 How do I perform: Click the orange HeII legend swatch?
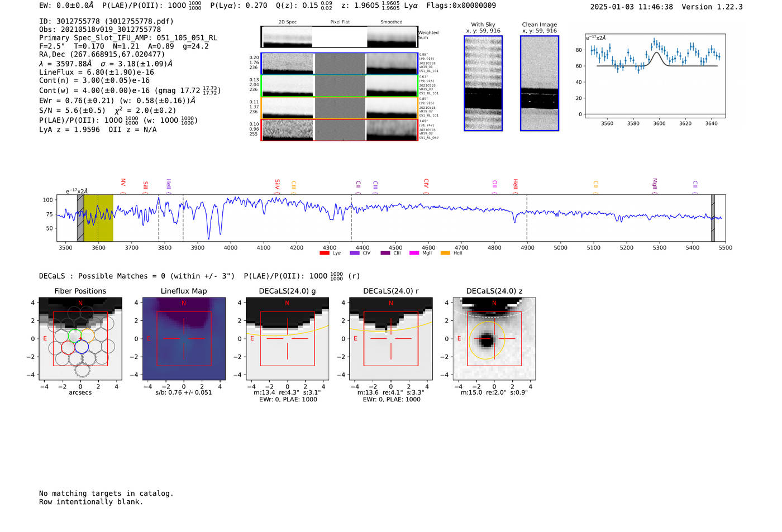click(x=445, y=253)
